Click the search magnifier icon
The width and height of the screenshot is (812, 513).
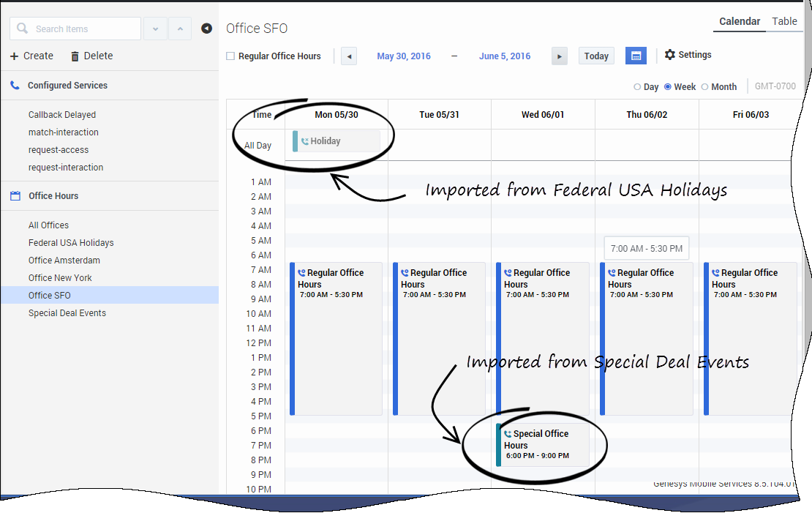[x=23, y=29]
